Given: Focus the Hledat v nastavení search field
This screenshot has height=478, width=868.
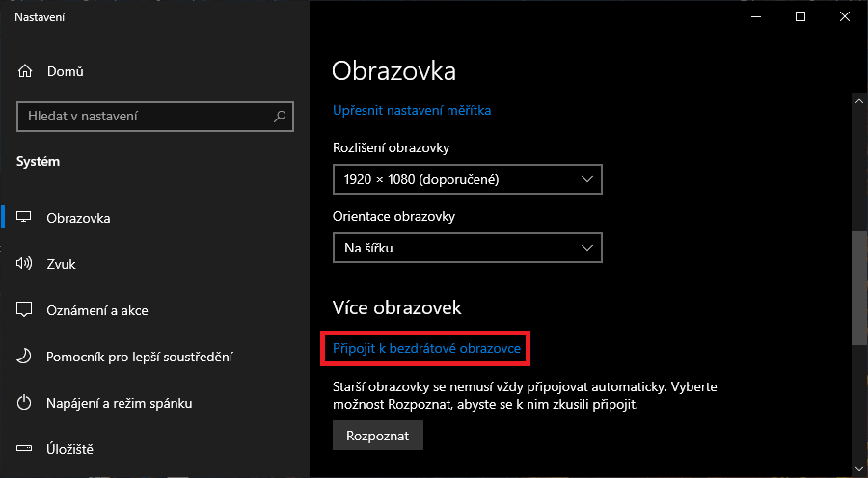Looking at the screenshot, I should point(155,117).
